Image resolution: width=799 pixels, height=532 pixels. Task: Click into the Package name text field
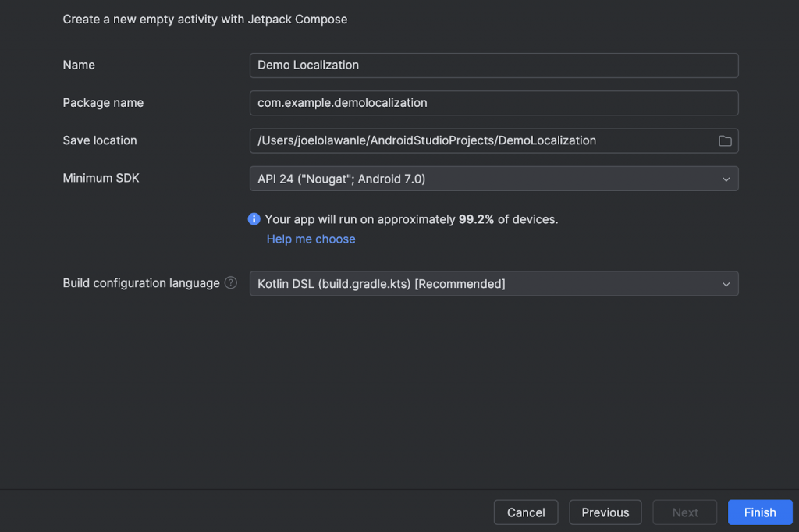pos(493,103)
